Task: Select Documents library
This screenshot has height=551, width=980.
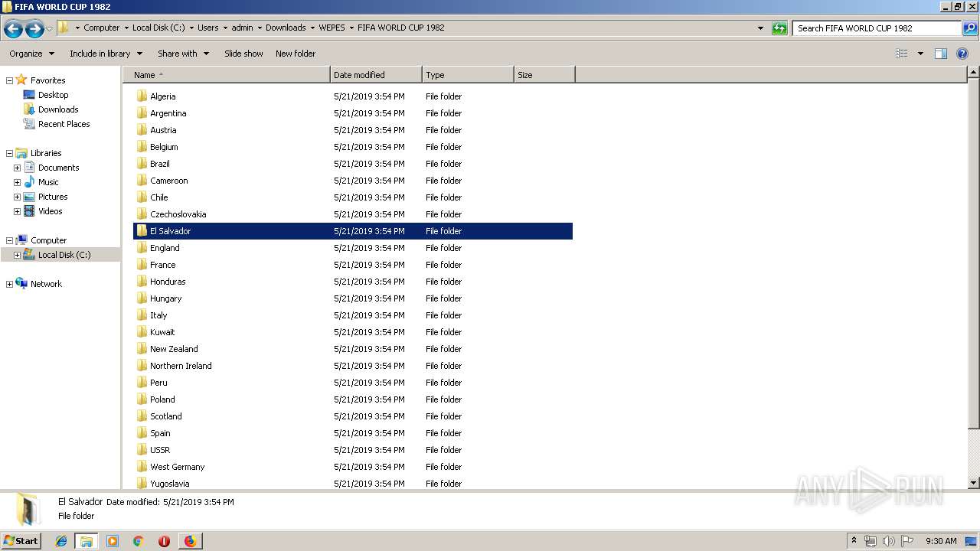Action: pos(58,168)
